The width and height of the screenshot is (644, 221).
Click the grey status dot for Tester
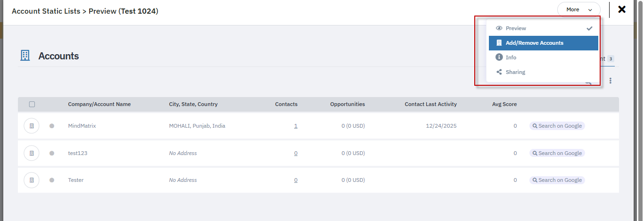[x=52, y=180]
